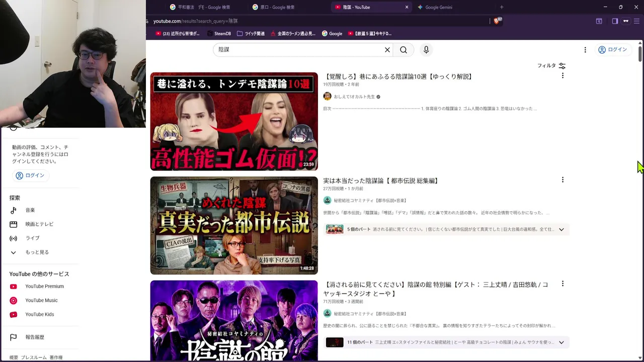Visit the おしえて!オカルト先生 channel name
This screenshot has height=362, width=644.
point(354,97)
